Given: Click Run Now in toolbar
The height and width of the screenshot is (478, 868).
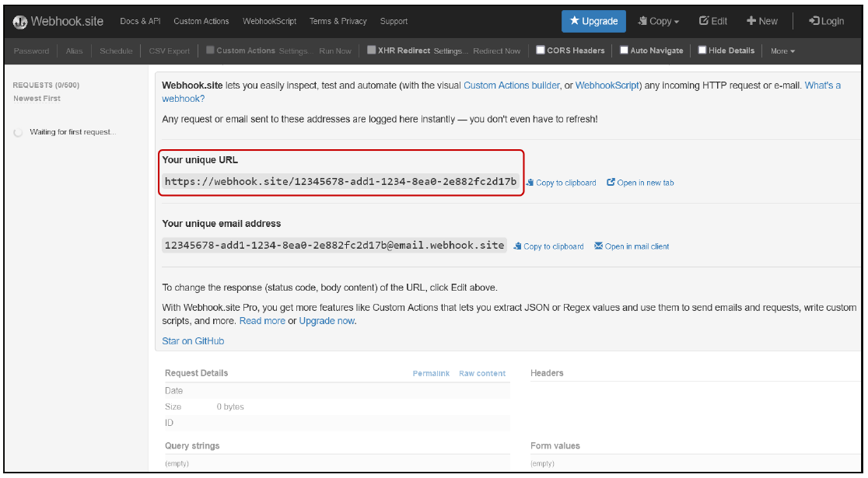Looking at the screenshot, I should pos(335,51).
